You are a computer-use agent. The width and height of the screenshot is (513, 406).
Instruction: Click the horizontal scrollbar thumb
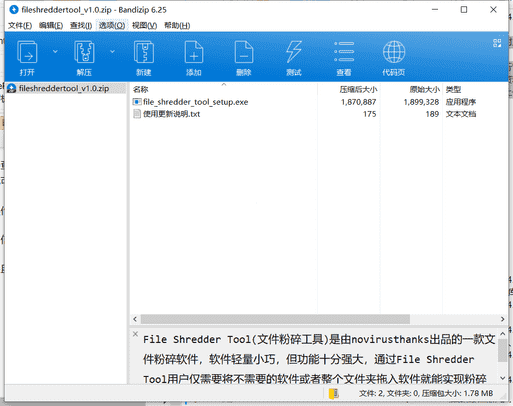click(x=275, y=319)
